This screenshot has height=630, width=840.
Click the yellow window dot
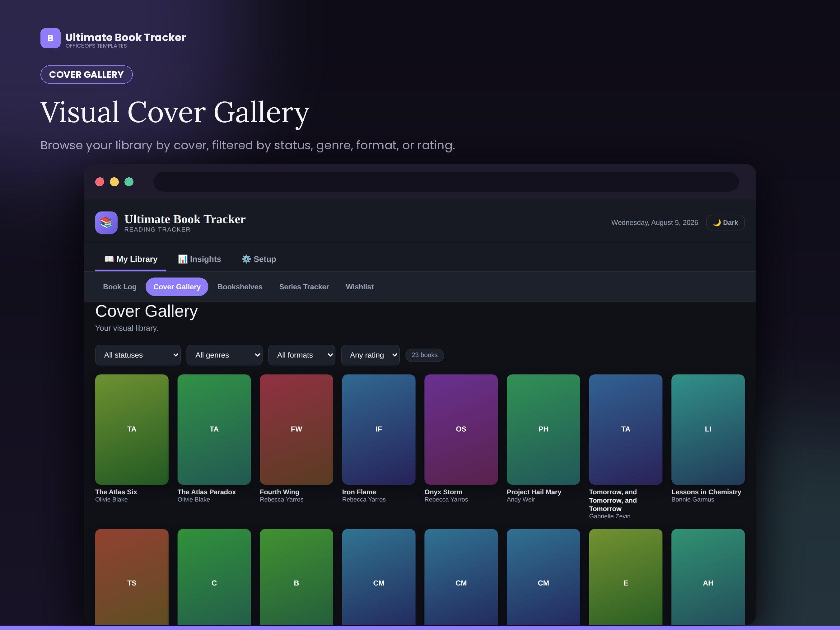(x=114, y=182)
